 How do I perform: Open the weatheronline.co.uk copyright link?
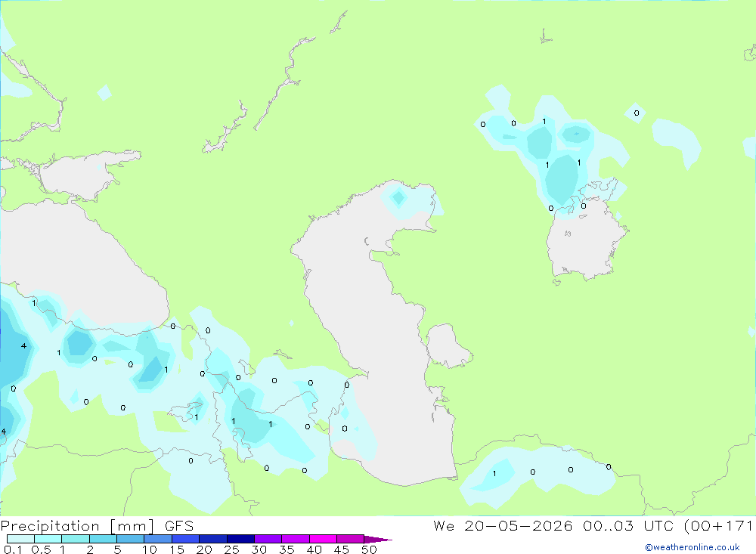click(692, 547)
